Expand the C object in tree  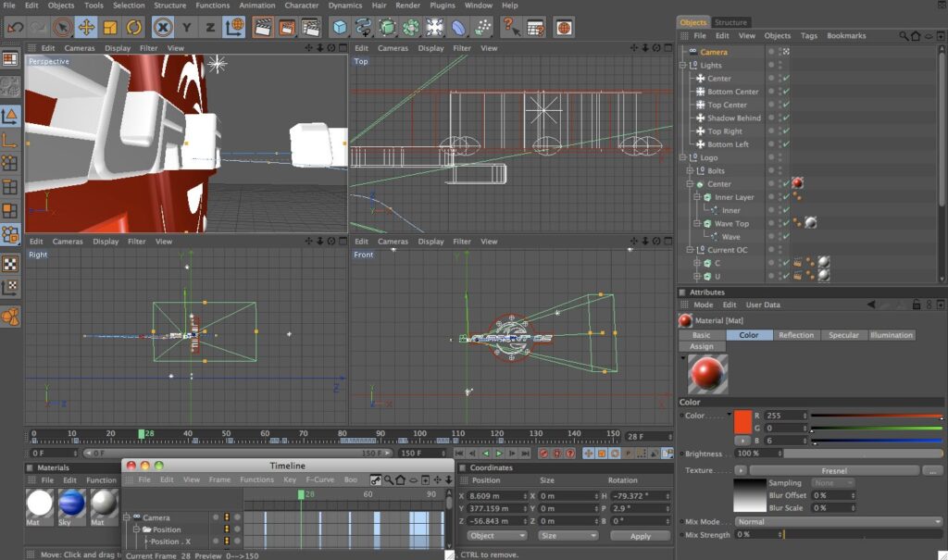click(697, 263)
